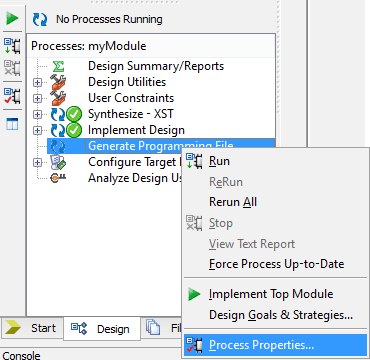370x360 pixels.
Task: Expand the Configure Target Device node
Action: (x=37, y=162)
